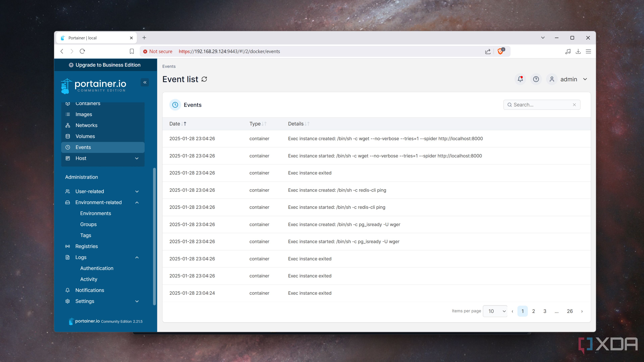Sort table by Type column

(258, 124)
